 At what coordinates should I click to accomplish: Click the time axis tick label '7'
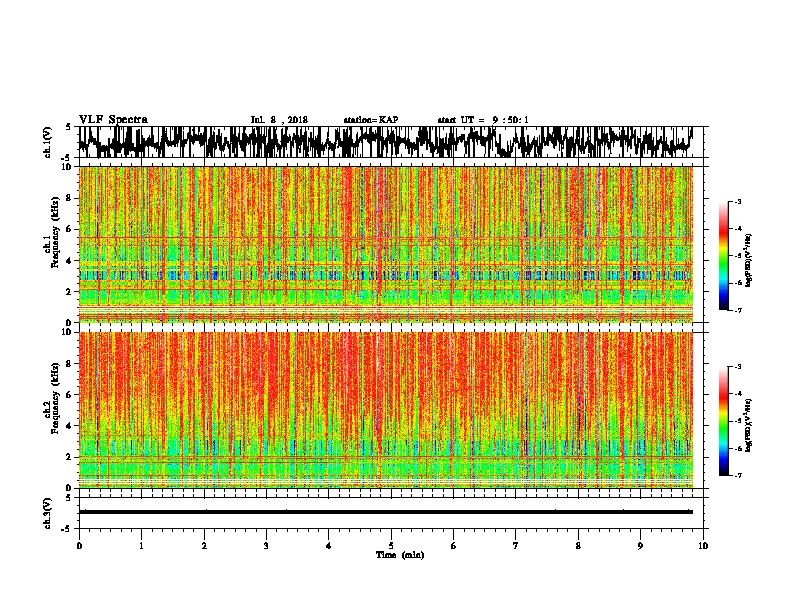coord(516,546)
